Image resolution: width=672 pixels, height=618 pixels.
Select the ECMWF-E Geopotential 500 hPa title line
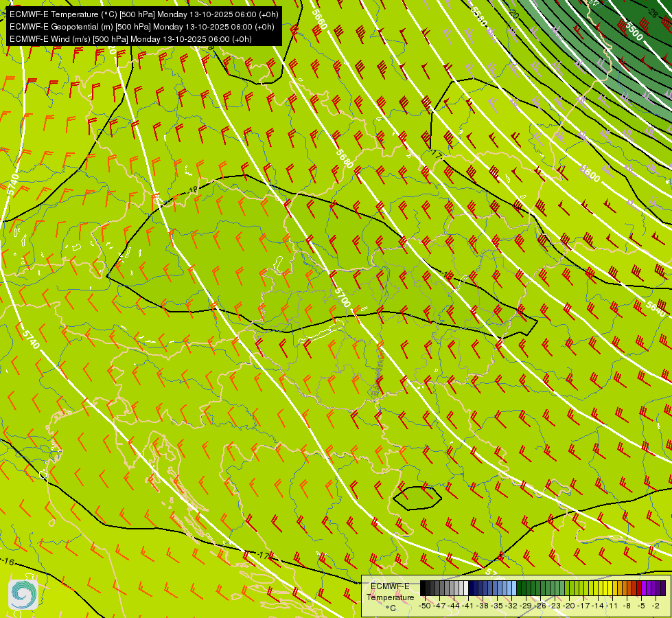[x=142, y=27]
